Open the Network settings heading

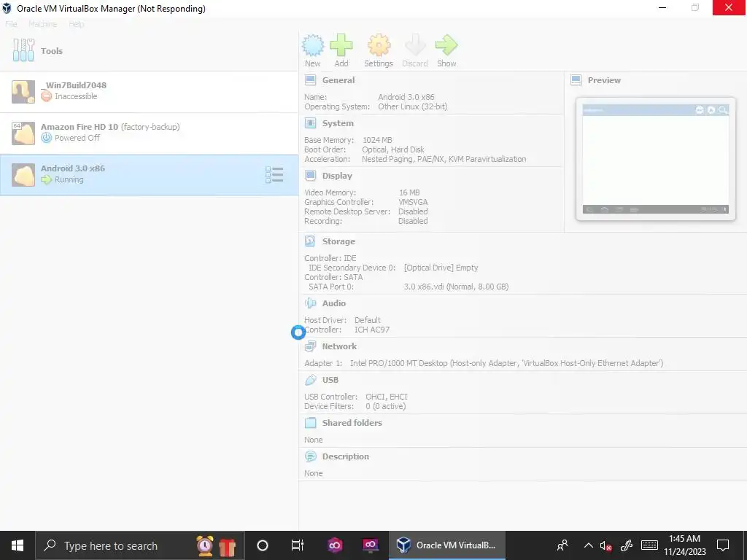click(x=339, y=346)
